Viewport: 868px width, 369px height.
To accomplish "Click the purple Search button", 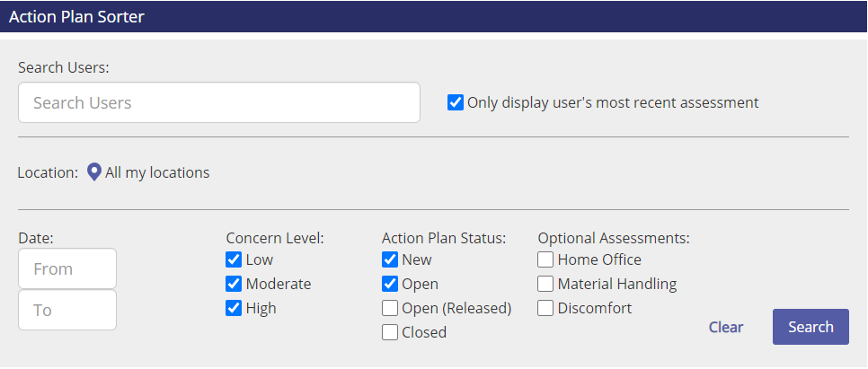I will (x=810, y=327).
